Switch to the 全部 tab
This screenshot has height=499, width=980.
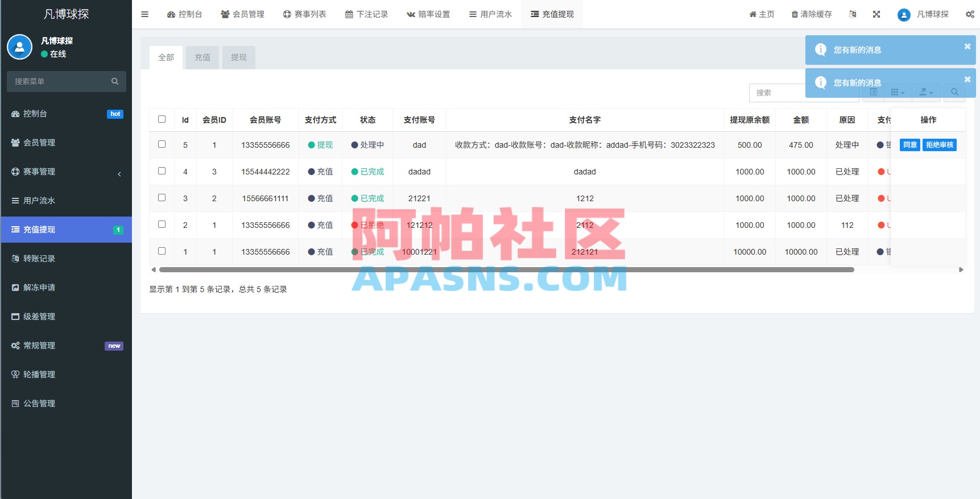[x=166, y=57]
